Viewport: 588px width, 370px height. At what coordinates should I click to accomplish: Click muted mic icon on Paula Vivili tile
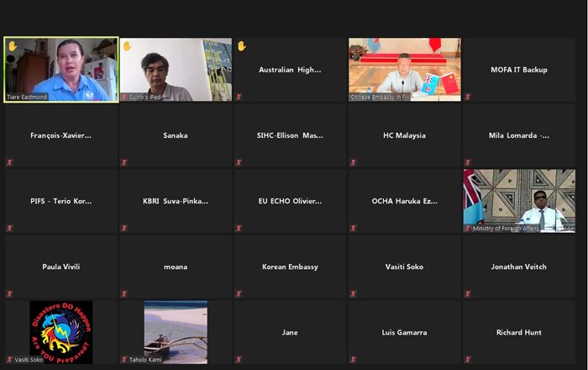10,293
